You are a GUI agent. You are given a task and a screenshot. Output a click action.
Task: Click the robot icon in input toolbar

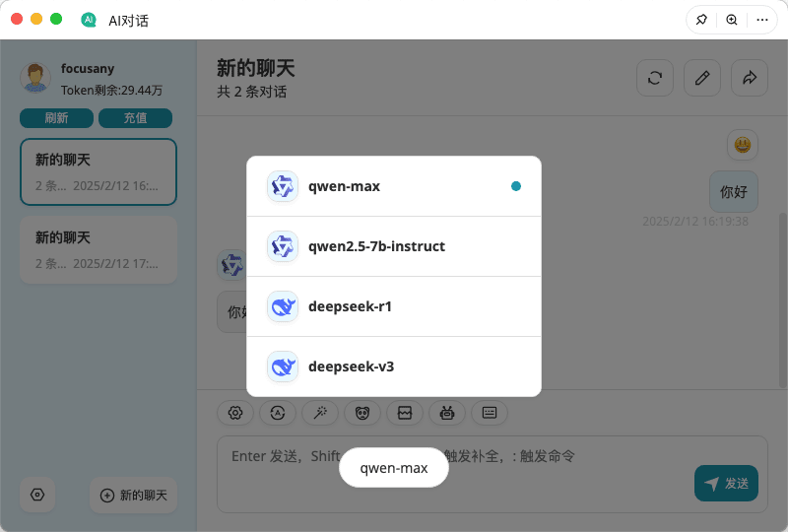coord(447,413)
